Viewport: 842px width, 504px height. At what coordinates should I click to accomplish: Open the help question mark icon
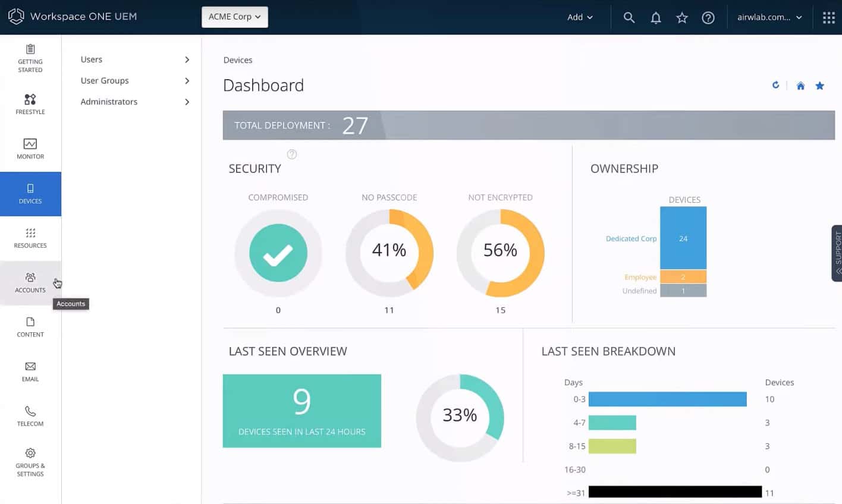[x=708, y=17]
